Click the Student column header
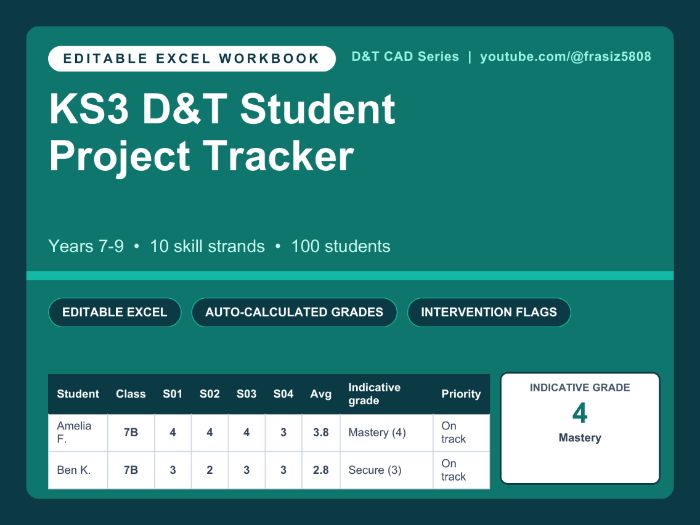 [x=78, y=394]
